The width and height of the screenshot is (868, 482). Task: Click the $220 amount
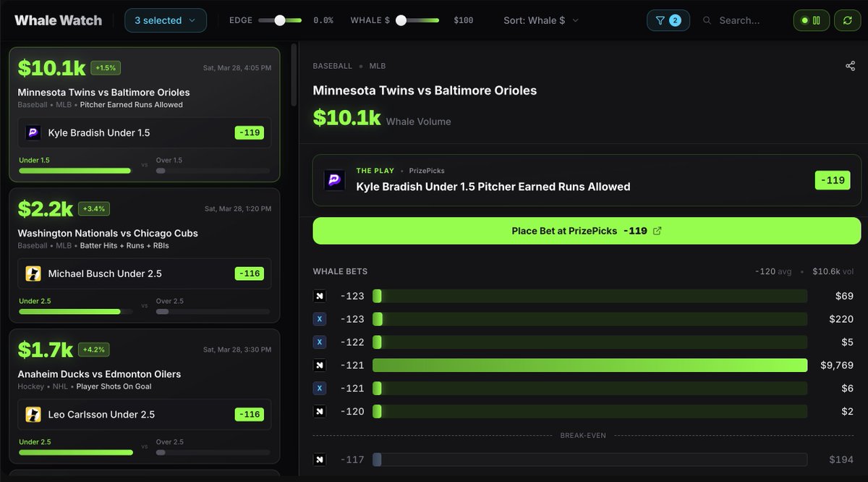(x=841, y=319)
